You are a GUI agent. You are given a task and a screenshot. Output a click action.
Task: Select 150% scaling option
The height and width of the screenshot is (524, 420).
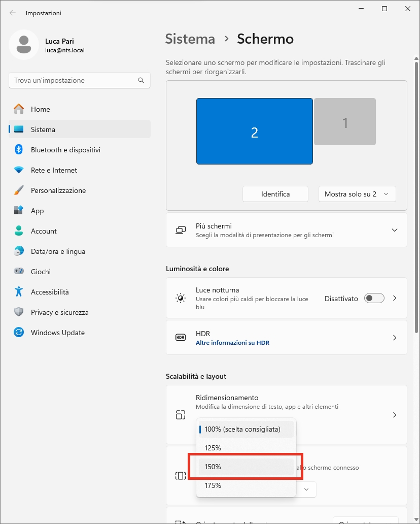pos(246,467)
